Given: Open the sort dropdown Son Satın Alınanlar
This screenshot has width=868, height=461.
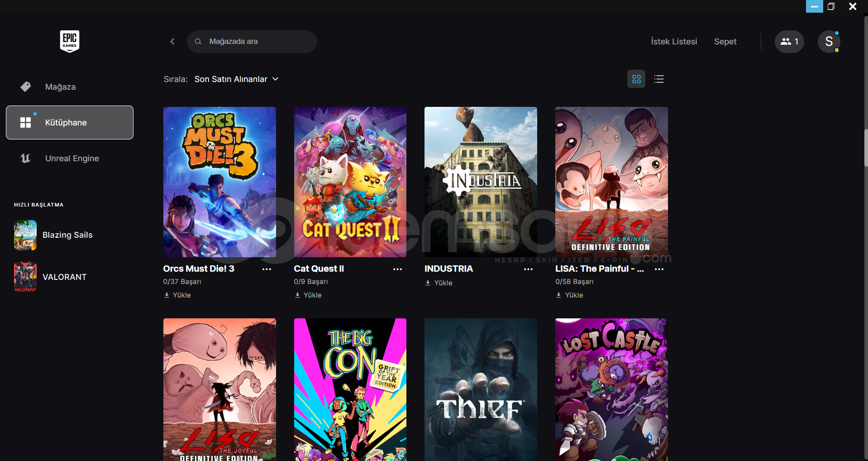Looking at the screenshot, I should coord(236,79).
